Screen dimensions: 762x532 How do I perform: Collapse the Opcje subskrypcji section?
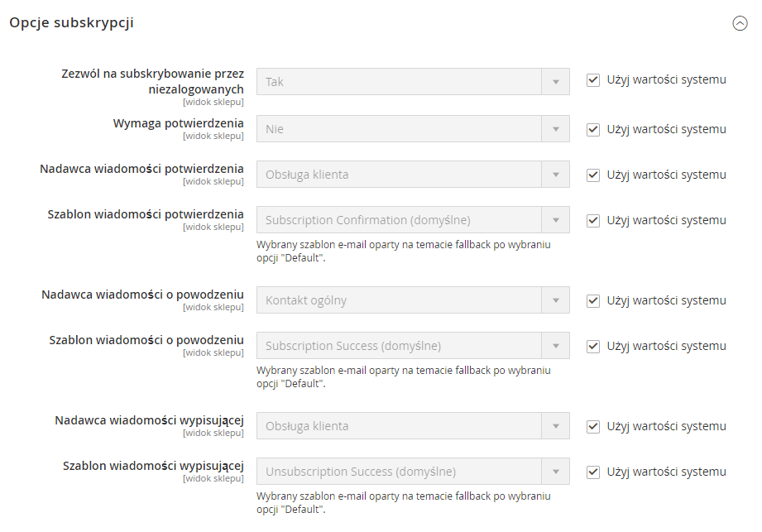pos(740,23)
